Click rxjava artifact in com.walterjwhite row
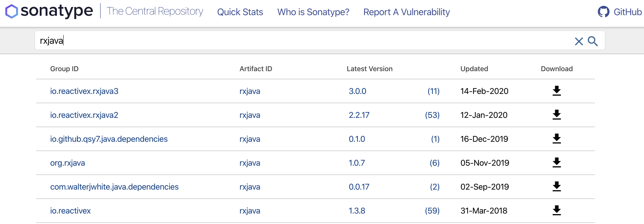This screenshot has width=644, height=224. click(250, 187)
